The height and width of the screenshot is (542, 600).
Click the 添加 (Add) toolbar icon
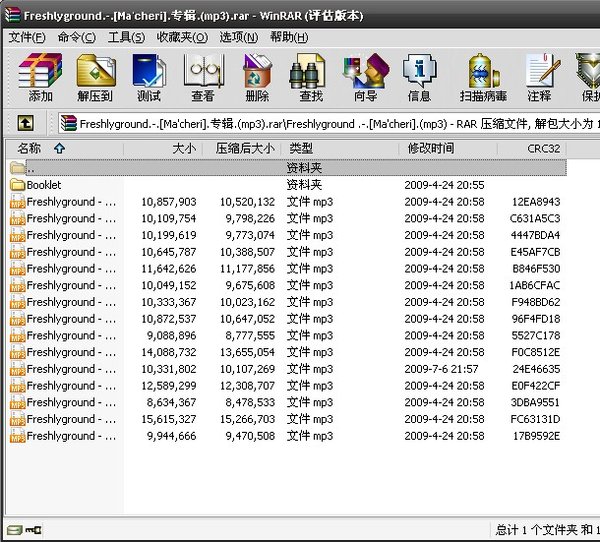click(40, 77)
